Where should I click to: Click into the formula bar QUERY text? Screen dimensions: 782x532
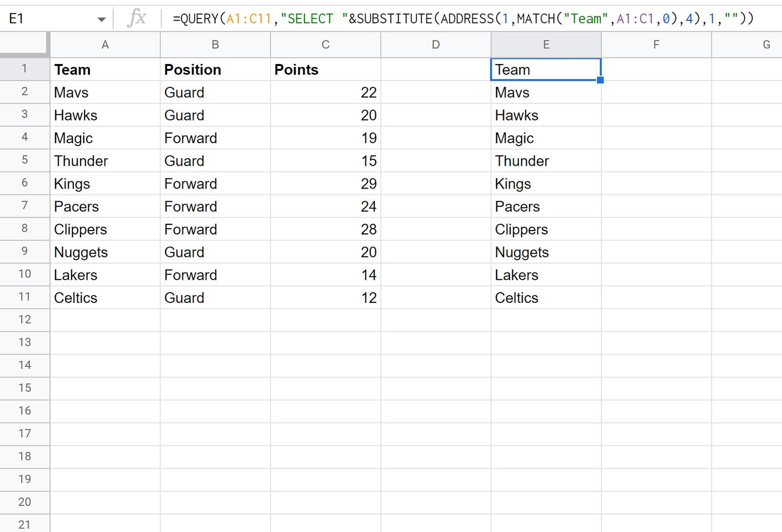tap(463, 19)
